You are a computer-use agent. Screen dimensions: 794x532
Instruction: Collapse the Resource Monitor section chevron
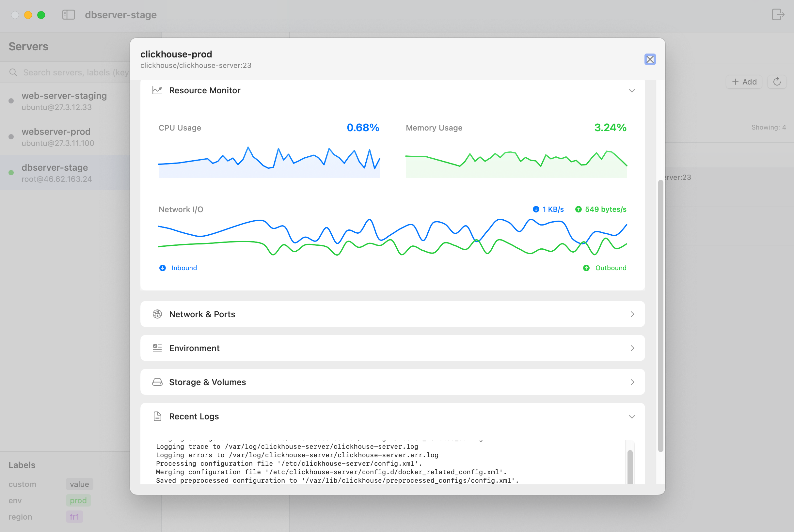point(631,91)
